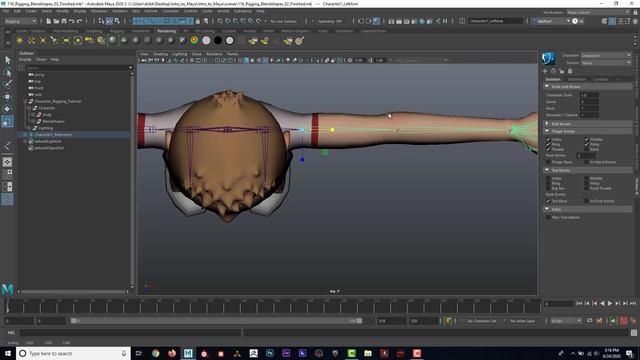Create a directional light from shelf
640x360 pixels.
(x=31, y=40)
